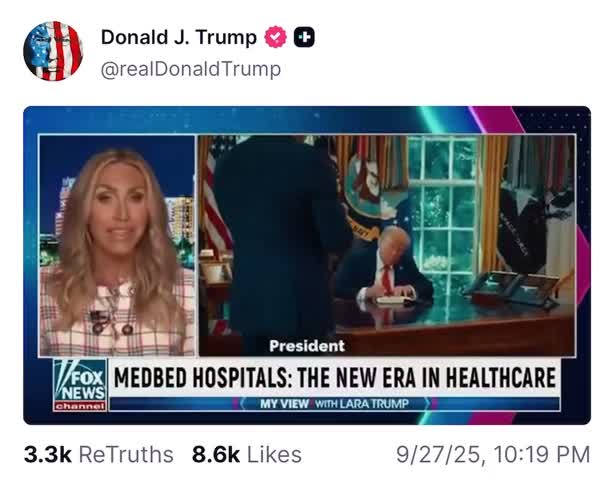Image resolution: width=614 pixels, height=480 pixels.
Task: Click the ReTruths label
Action: 126,455
